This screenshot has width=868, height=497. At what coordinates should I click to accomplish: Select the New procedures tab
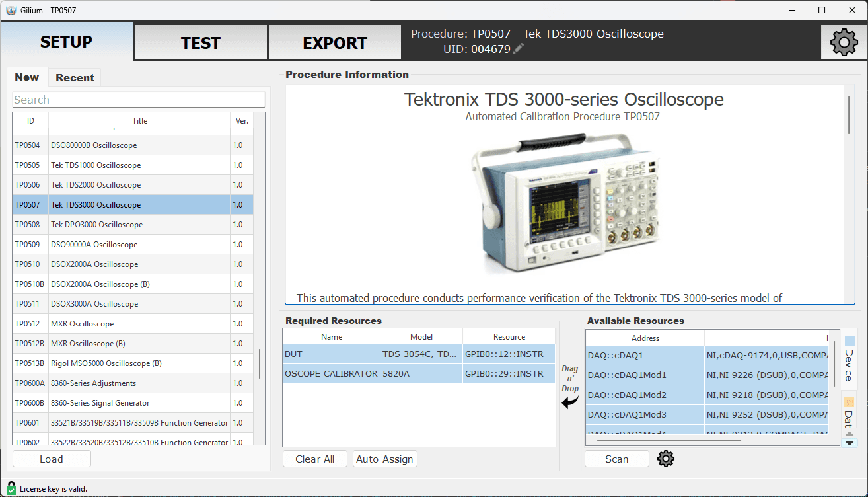pos(27,77)
